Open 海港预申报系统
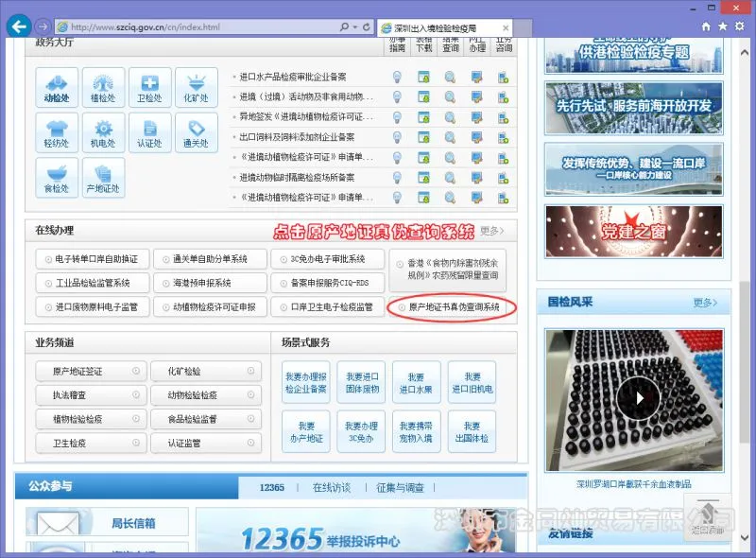Image resolution: width=756 pixels, height=558 pixels. pyautogui.click(x=210, y=283)
